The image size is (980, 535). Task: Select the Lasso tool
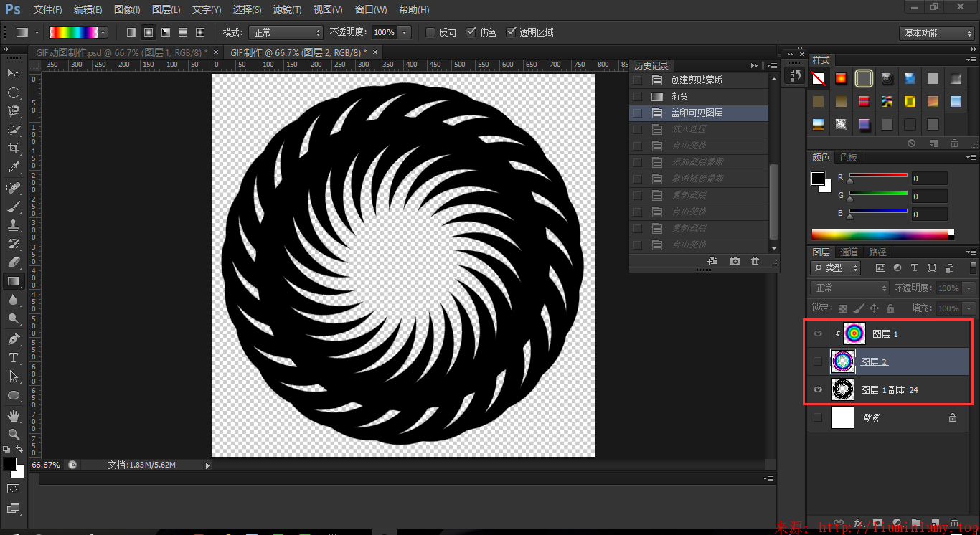(14, 111)
